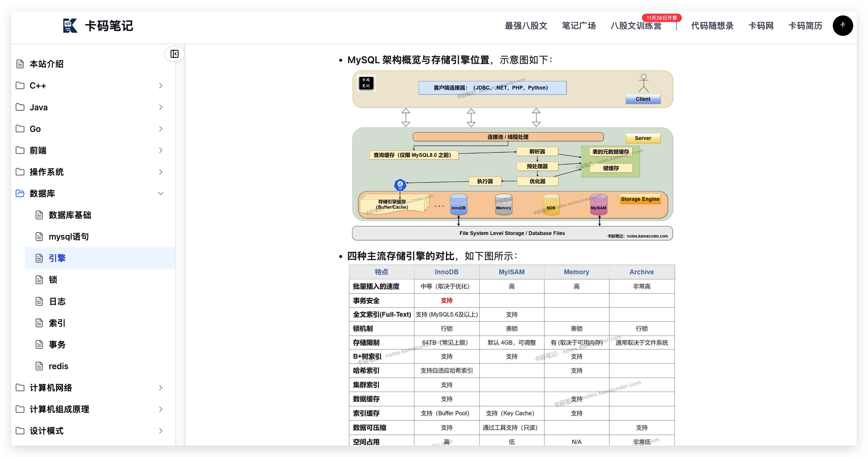Open 最强八股文 in the top navigation

pyautogui.click(x=526, y=26)
